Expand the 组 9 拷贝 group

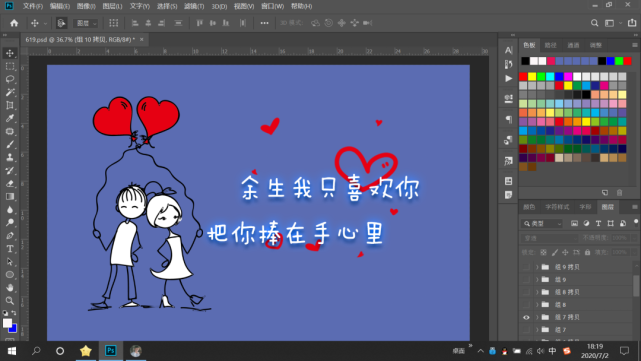point(537,267)
